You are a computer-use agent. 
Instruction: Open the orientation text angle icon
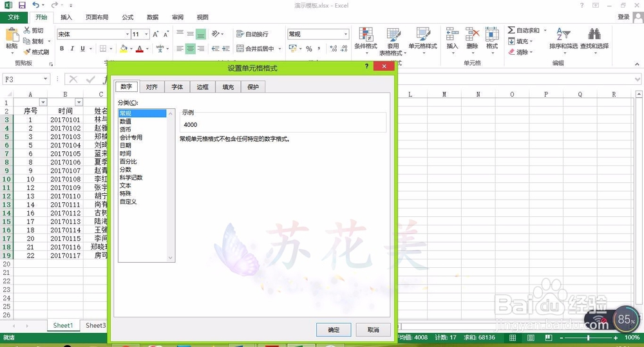point(216,33)
